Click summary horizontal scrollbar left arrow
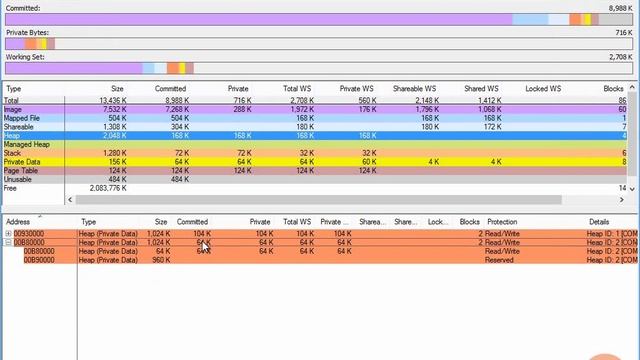 click(70, 200)
